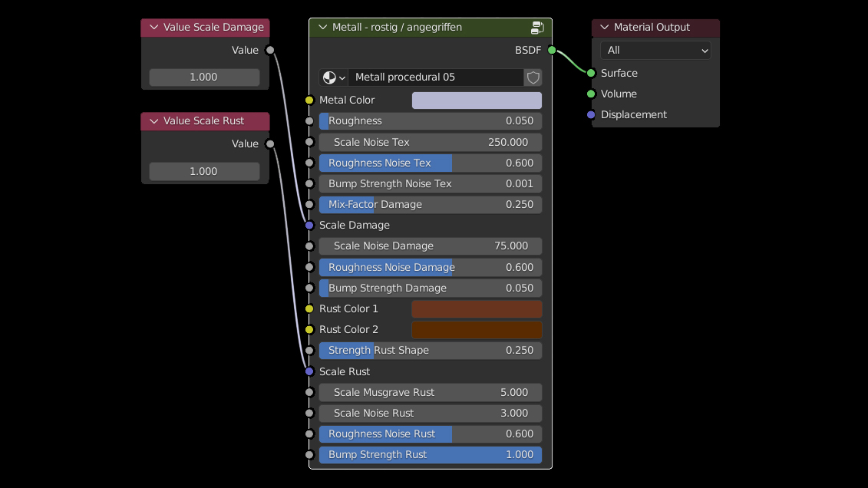The width and height of the screenshot is (868, 488).
Task: Click the Mix-Factor Damage slider
Action: coord(431,205)
